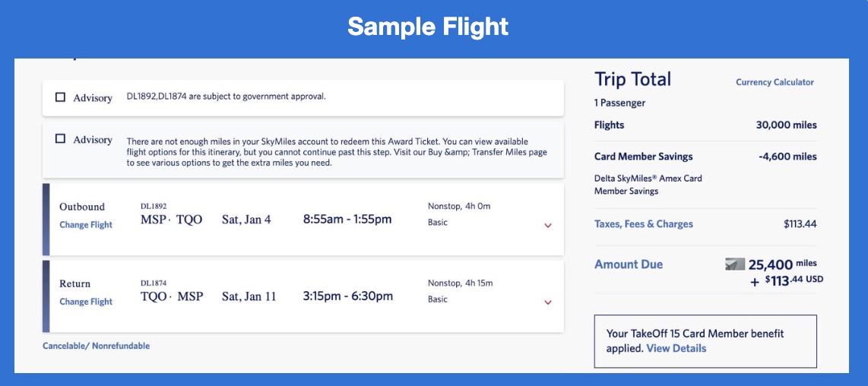Click the Amex card icon beside 25,400 miles
868x386 pixels.
(x=735, y=264)
